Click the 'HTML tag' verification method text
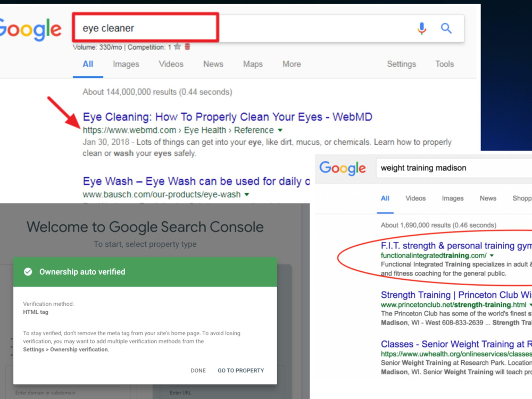Screen dimensions: 532x399 click(x=36, y=312)
